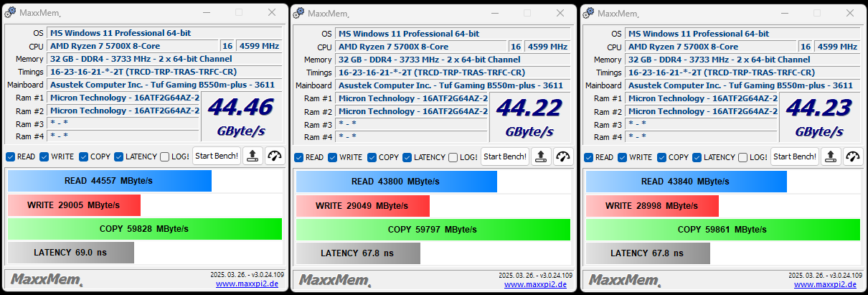Disable WRITE test in the right window (44.23 GByte/s)
This screenshot has width=868, height=295.
623,157
